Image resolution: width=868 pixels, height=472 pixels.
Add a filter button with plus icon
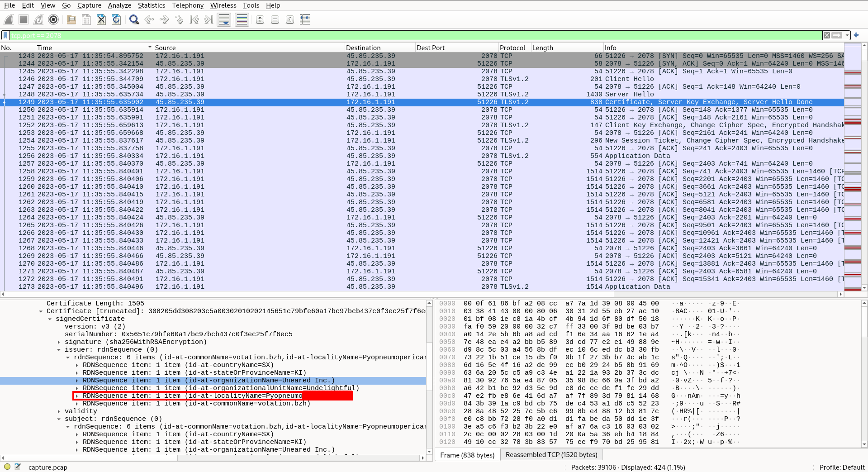856,35
